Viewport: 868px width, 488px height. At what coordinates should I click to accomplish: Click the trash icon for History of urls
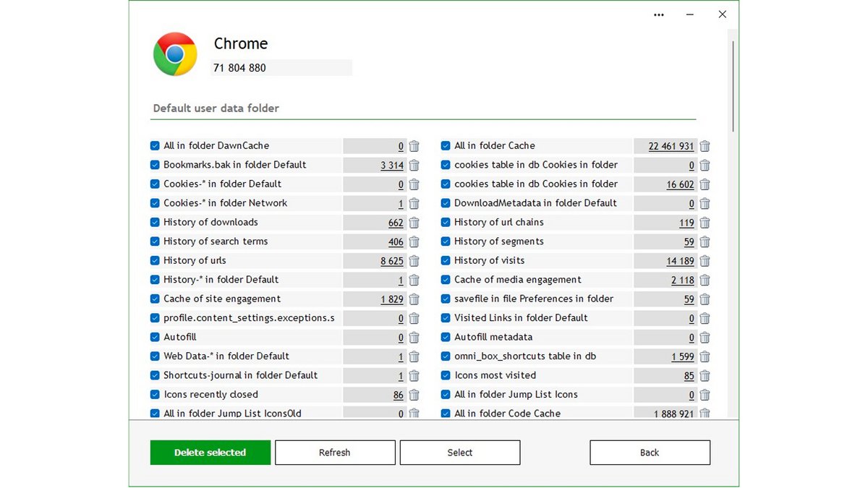click(413, 260)
